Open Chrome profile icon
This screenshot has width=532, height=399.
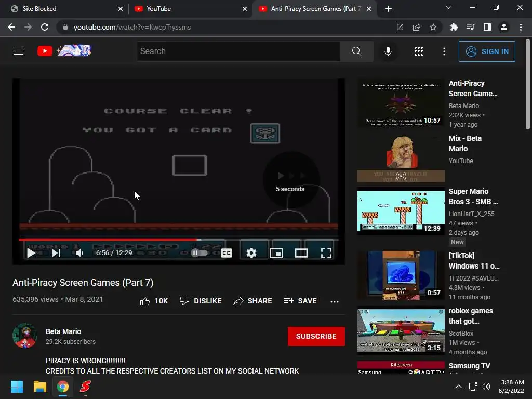504,27
